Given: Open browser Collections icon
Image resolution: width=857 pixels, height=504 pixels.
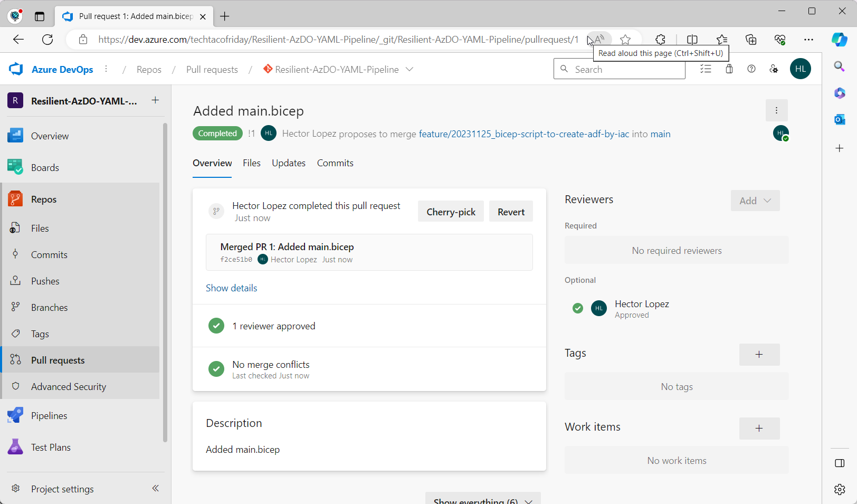Looking at the screenshot, I should tap(750, 40).
